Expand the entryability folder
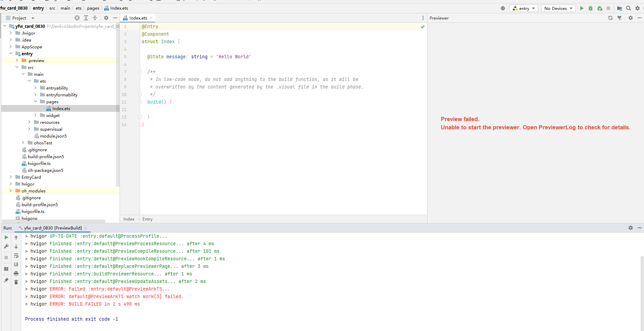 point(35,88)
